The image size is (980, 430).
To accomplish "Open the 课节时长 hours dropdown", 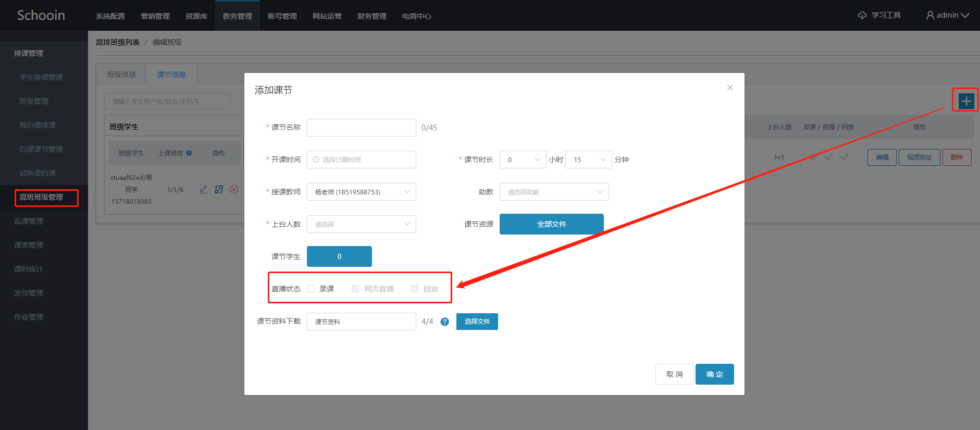I will point(523,159).
